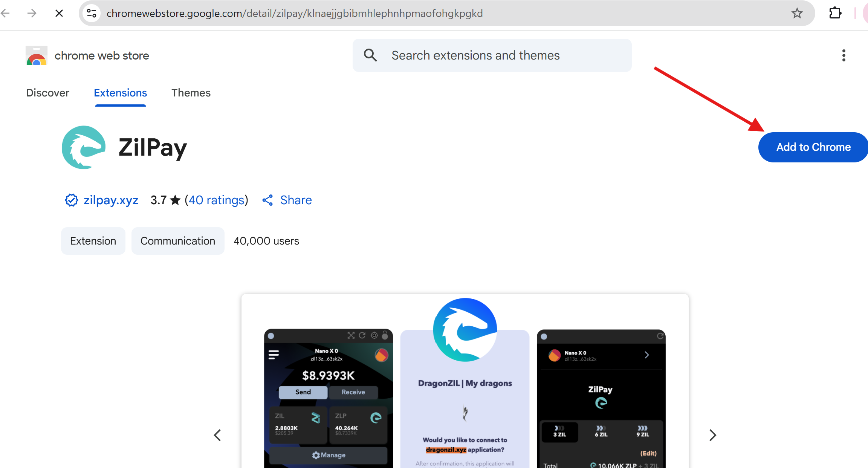Show previous screenshot with left chevron
This screenshot has height=468, width=868.
pyautogui.click(x=217, y=435)
